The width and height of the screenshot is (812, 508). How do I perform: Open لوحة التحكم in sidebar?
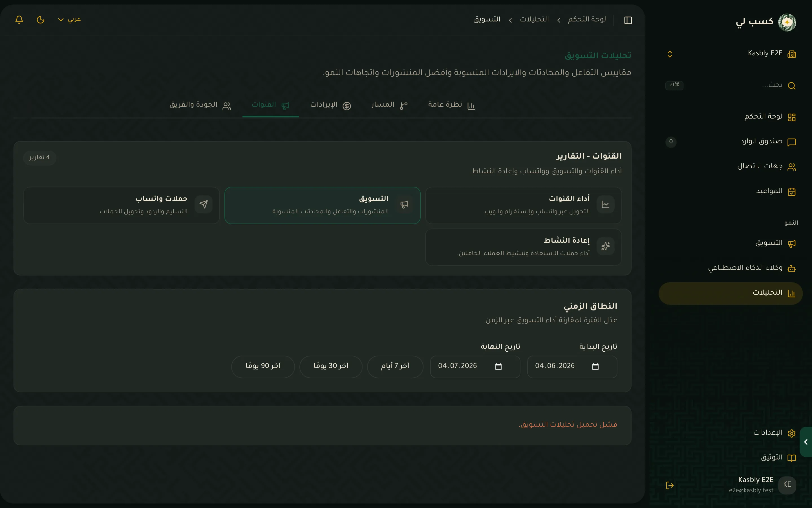coord(731,117)
